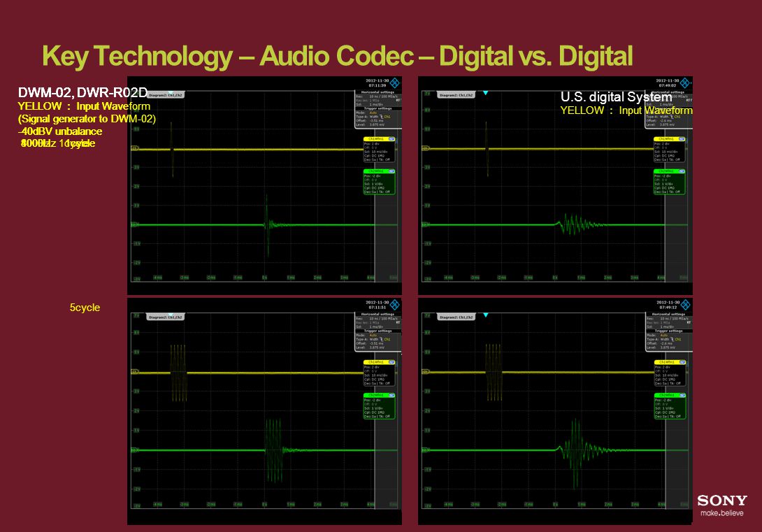Select the green C2 ground marker on the 07:49:02 scope
This screenshot has height=532, width=762.
pyautogui.click(x=425, y=224)
